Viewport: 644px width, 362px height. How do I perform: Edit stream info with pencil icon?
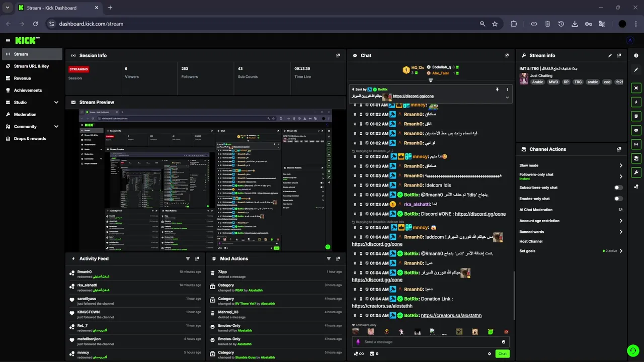(610, 55)
